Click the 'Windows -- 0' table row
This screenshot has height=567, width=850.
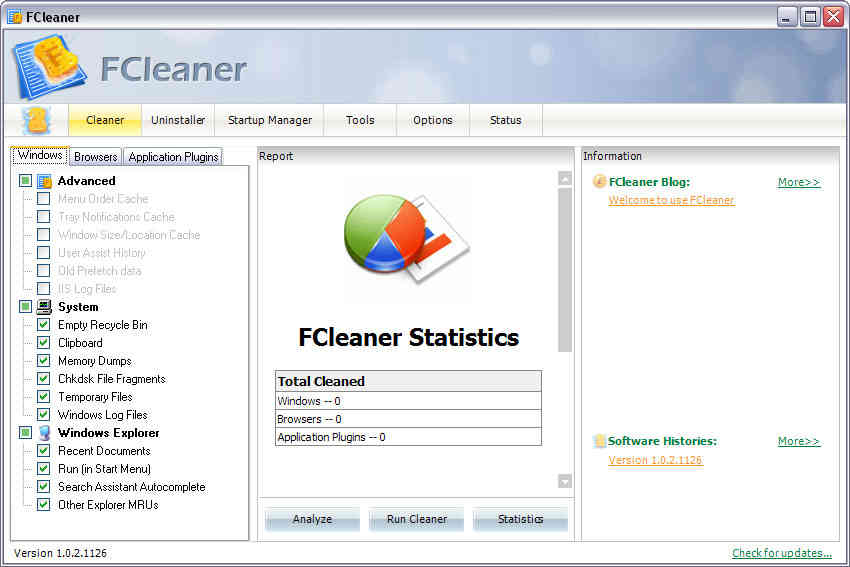(x=408, y=401)
